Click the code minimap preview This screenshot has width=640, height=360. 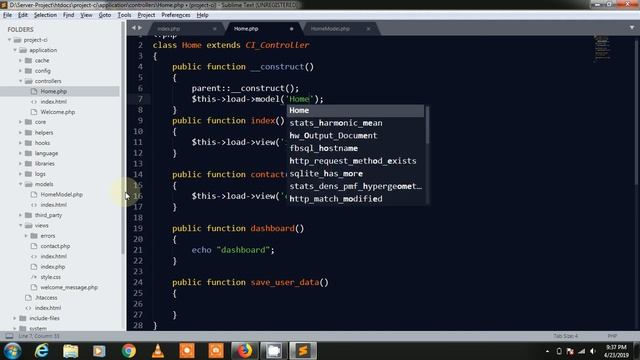602,48
